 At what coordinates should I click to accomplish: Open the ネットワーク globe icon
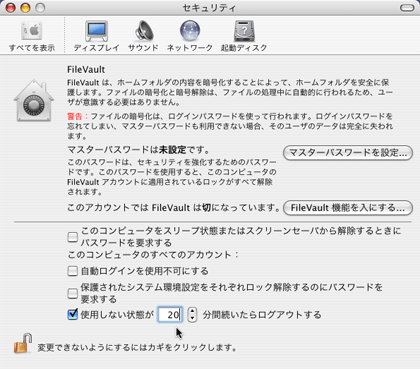pyautogui.click(x=190, y=31)
